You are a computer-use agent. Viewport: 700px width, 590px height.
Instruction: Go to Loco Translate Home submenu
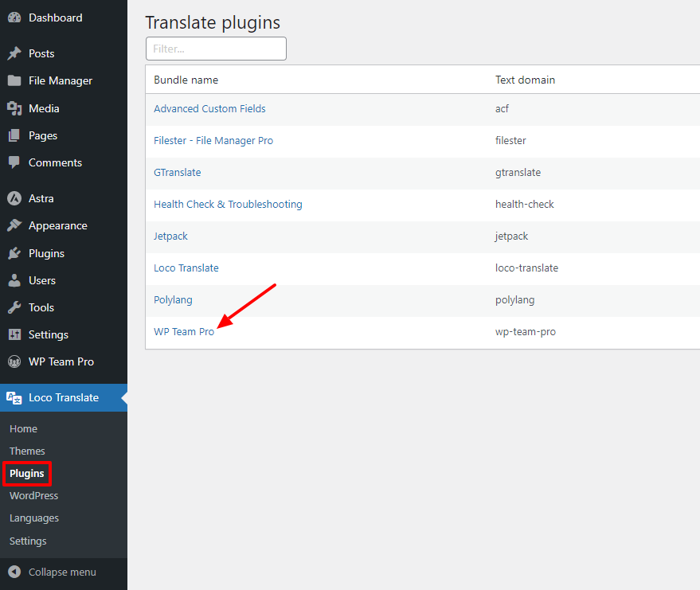23,429
